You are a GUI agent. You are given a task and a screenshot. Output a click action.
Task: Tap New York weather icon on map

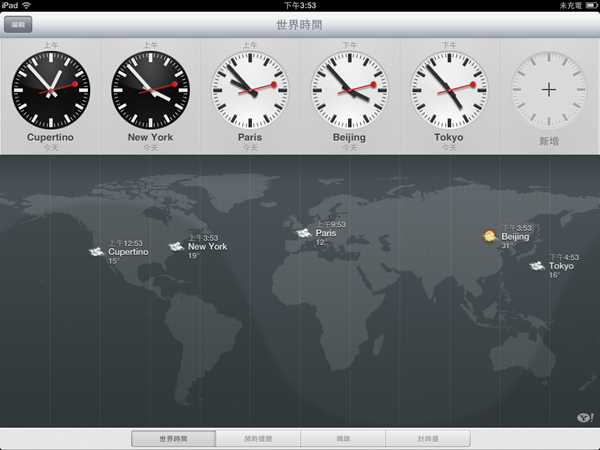(177, 246)
